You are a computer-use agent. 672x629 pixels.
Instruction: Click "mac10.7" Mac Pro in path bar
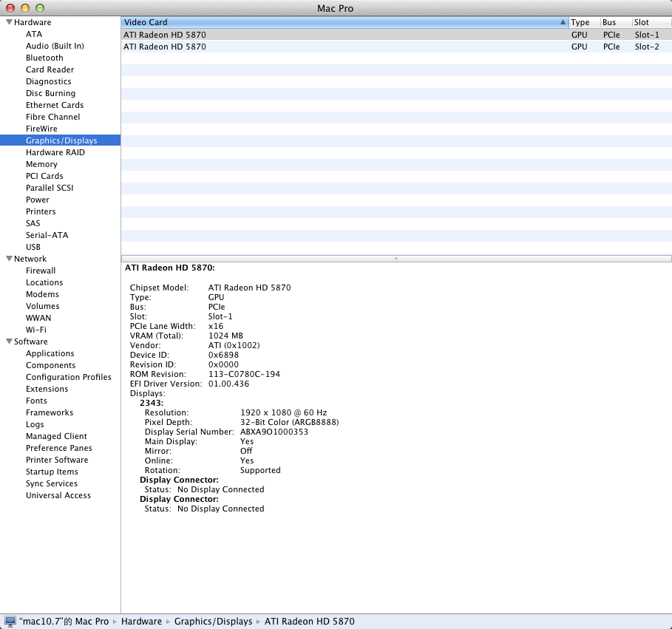(x=64, y=622)
